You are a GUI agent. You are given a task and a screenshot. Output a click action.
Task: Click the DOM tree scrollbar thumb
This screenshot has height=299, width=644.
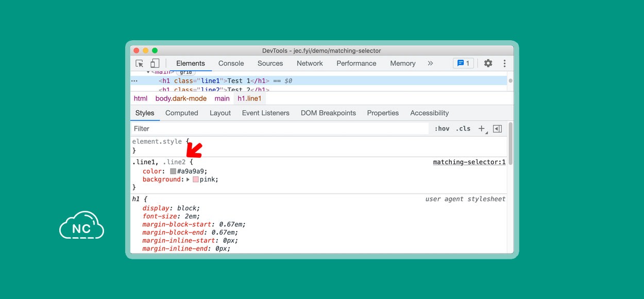point(510,81)
